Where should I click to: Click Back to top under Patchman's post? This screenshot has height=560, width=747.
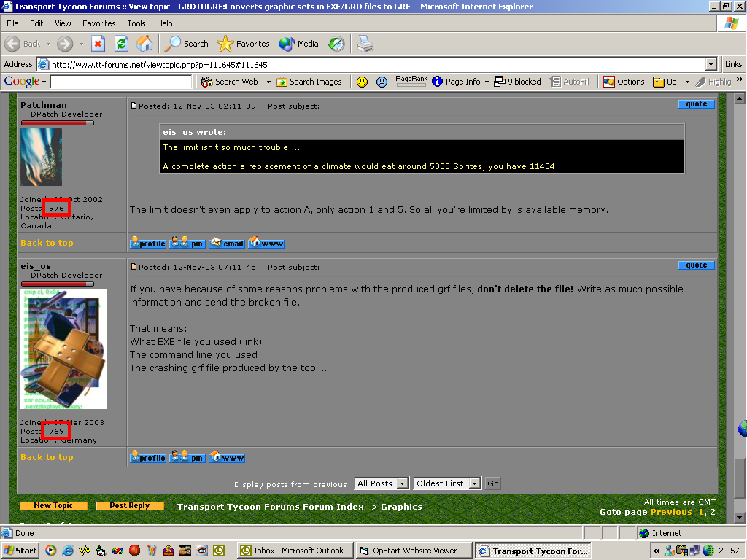pos(47,243)
